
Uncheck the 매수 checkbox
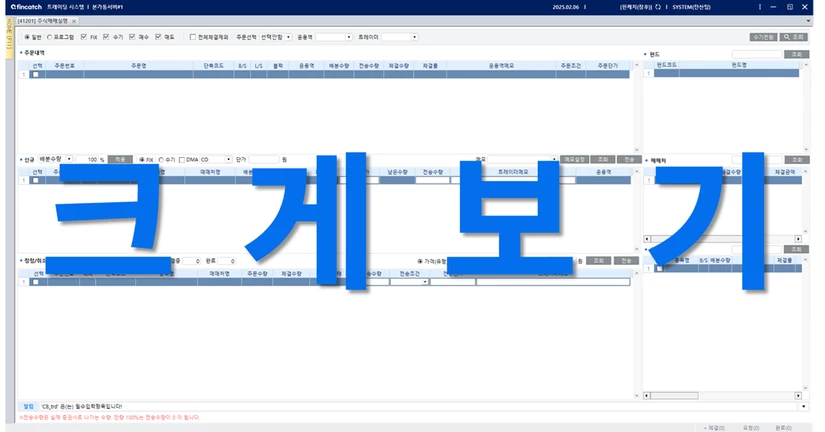pyautogui.click(x=132, y=37)
